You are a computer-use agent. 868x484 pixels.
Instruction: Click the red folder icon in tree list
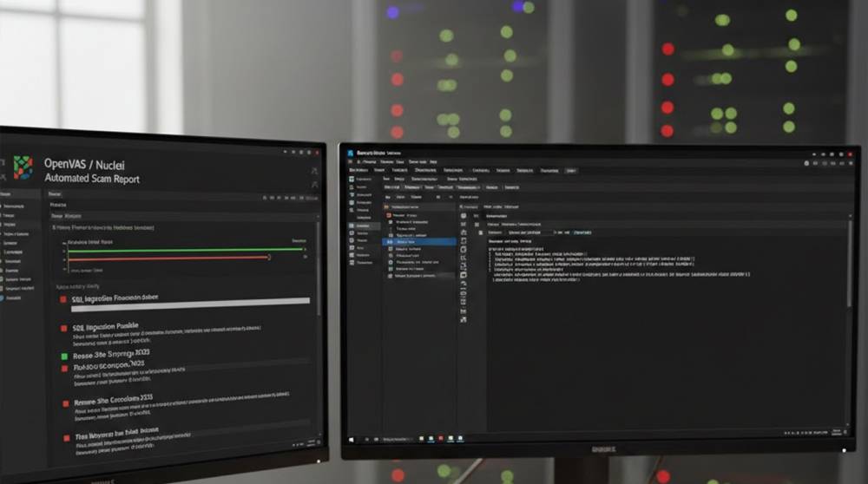point(389,215)
